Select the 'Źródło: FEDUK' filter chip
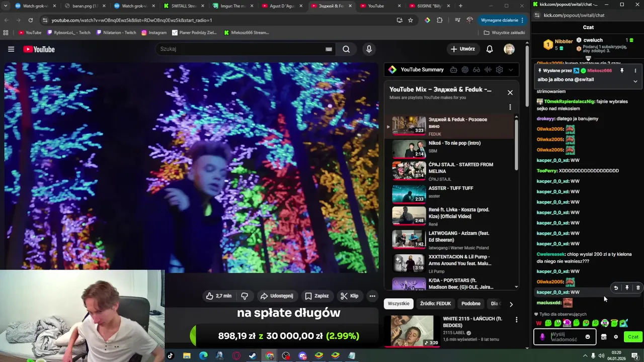This screenshot has height=362, width=644. [x=436, y=304]
